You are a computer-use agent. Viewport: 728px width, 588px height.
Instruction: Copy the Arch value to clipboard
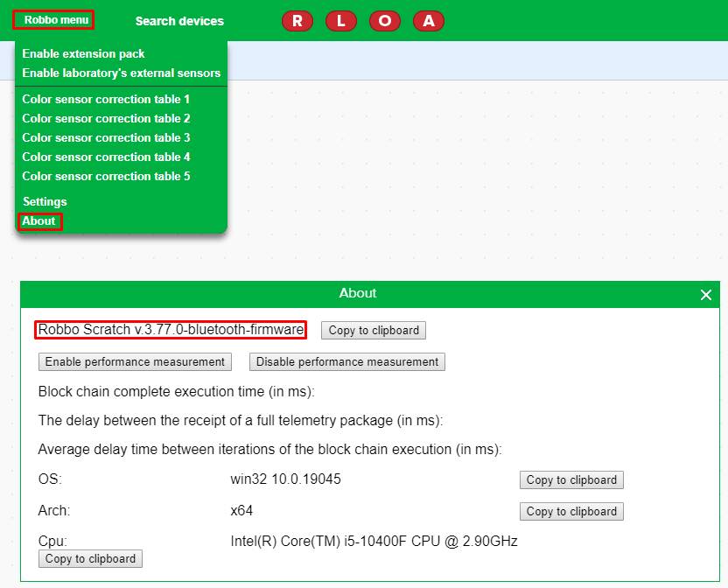tap(571, 511)
